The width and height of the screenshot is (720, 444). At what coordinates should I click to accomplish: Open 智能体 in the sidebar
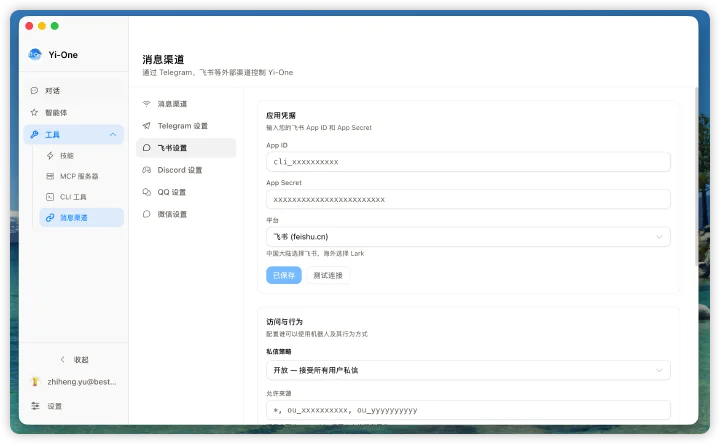click(x=73, y=112)
